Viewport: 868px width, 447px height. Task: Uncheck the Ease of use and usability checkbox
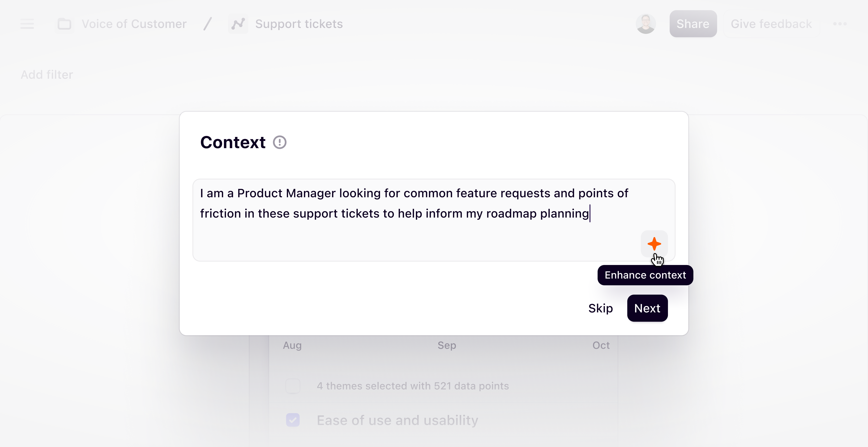[292, 420]
